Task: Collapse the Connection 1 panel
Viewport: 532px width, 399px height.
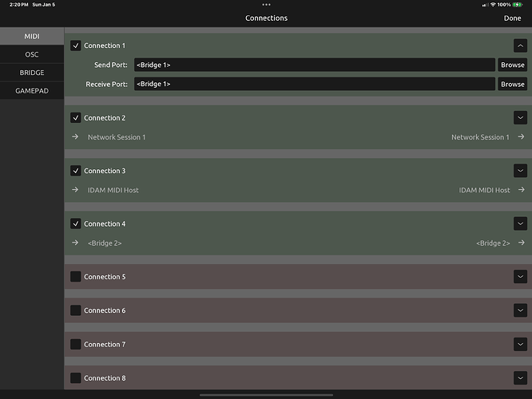Action: 520,46
